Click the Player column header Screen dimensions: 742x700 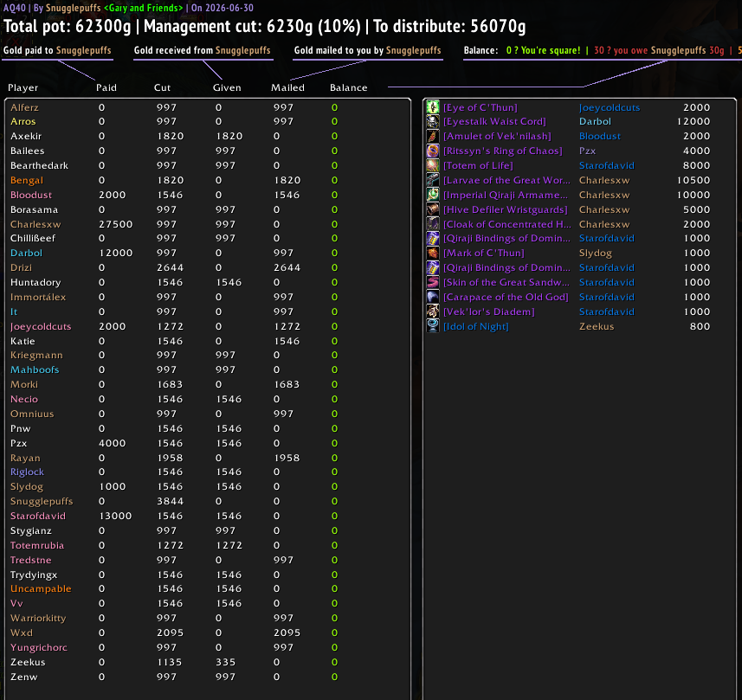tap(23, 87)
